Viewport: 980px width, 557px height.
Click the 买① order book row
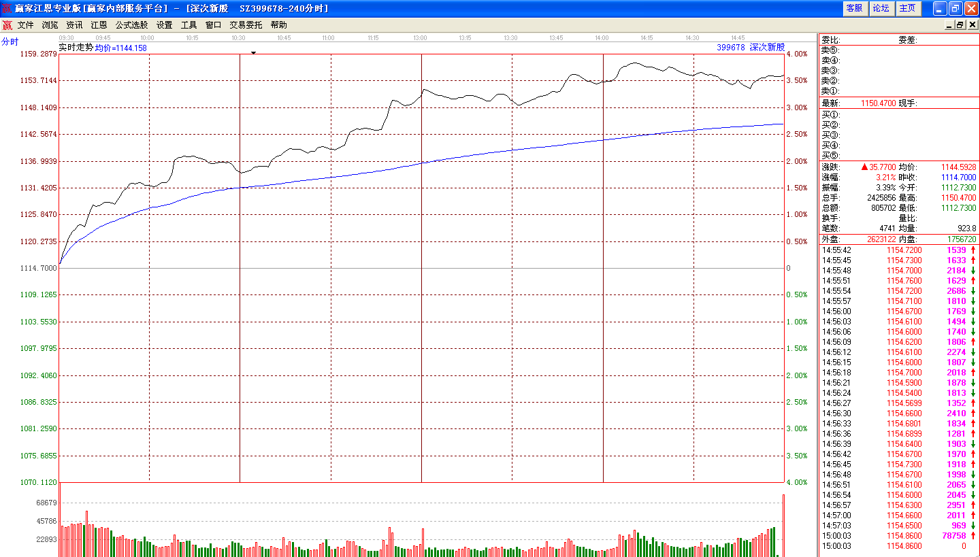(899, 115)
